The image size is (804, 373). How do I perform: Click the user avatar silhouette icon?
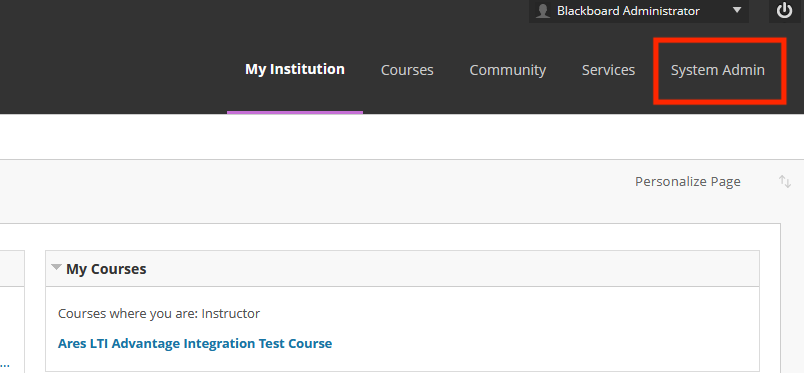tap(543, 11)
